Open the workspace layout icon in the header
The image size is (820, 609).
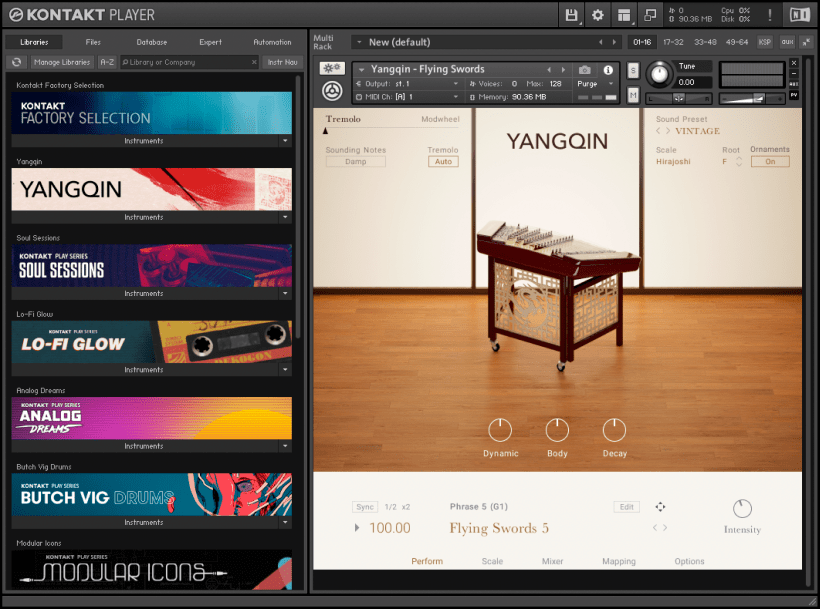[625, 15]
